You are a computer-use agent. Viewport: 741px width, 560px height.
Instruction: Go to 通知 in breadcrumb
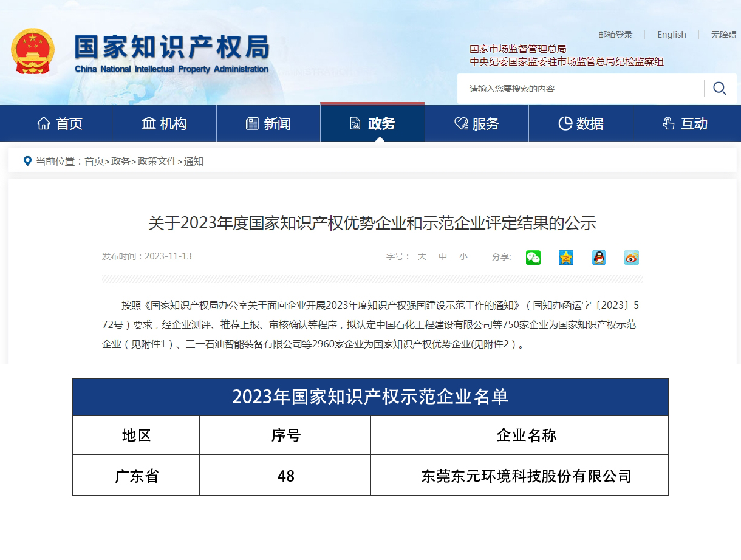[x=194, y=161]
